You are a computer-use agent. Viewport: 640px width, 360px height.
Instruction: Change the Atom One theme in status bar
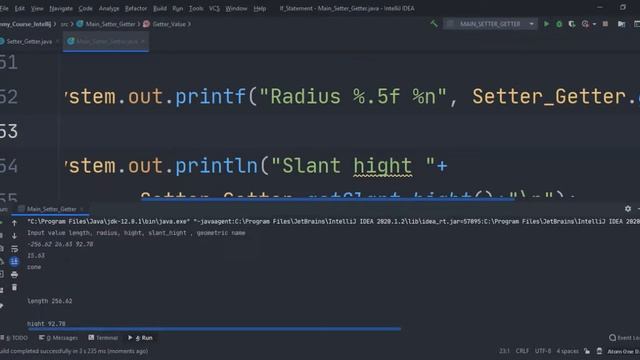pos(623,351)
